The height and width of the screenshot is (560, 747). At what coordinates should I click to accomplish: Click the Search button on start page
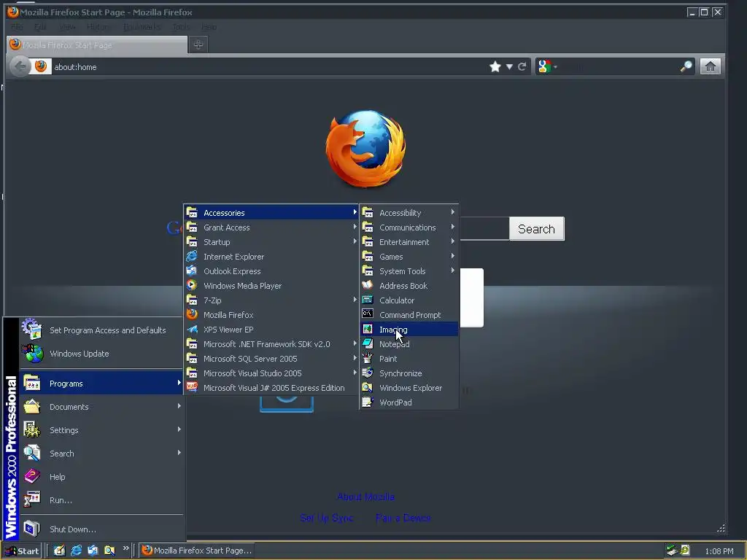point(536,228)
